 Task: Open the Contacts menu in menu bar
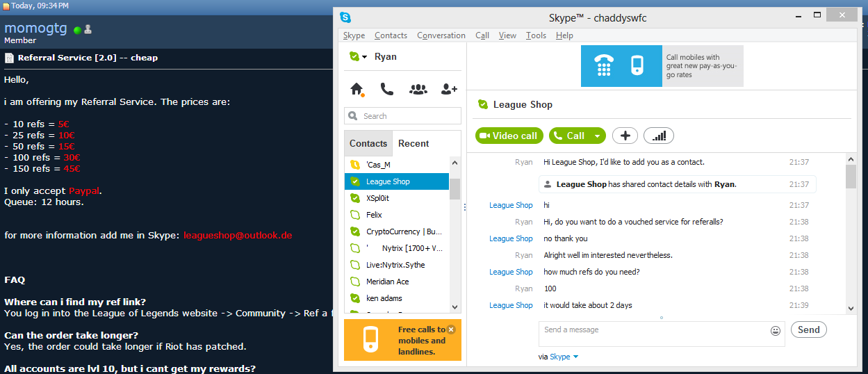(x=391, y=35)
